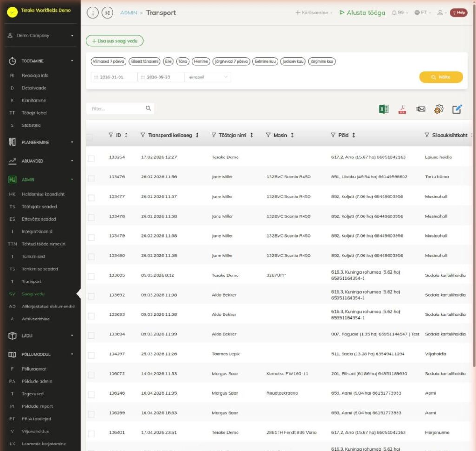Viewport: 476px width, 451px height.
Task: Start work with Alusta tööga
Action: coord(362,13)
